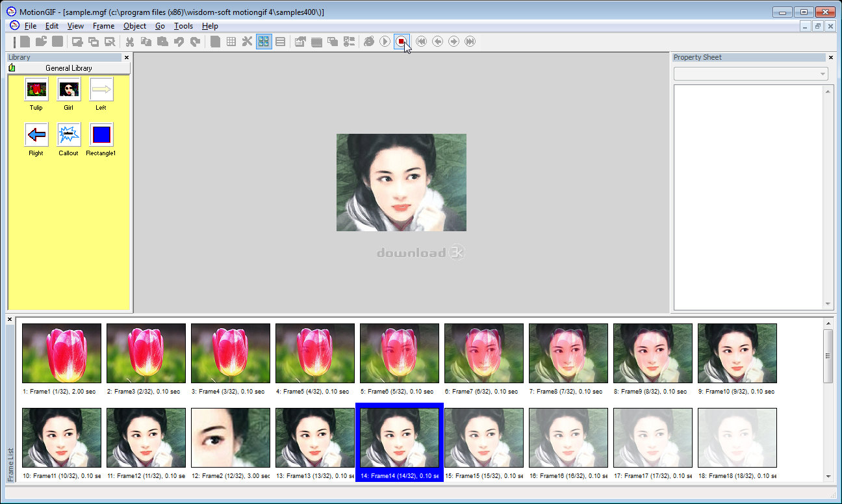Viewport: 842px width, 504px height.
Task: Click the grid table toolbar icon
Action: 231,42
